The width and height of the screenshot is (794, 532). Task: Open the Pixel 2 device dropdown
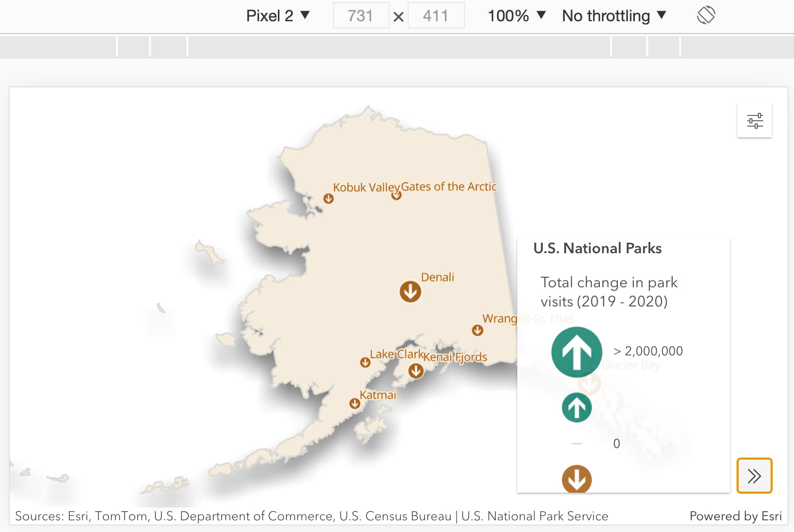point(278,15)
